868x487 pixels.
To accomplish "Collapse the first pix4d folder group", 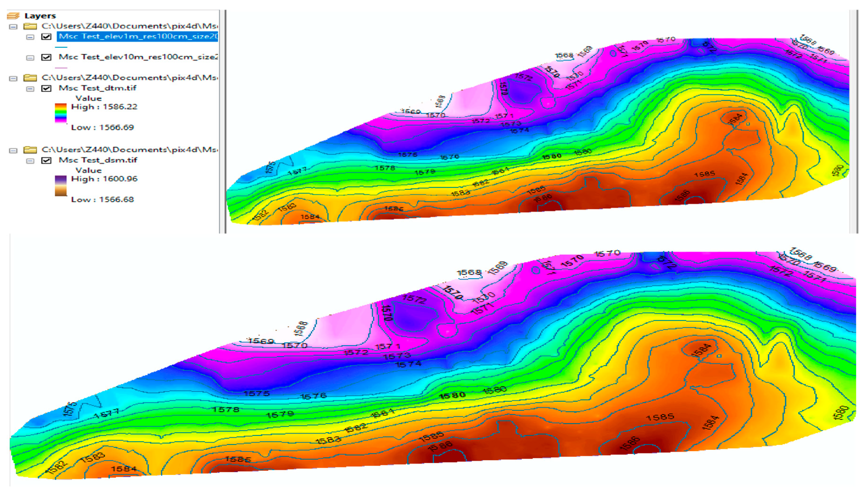I will (x=13, y=27).
